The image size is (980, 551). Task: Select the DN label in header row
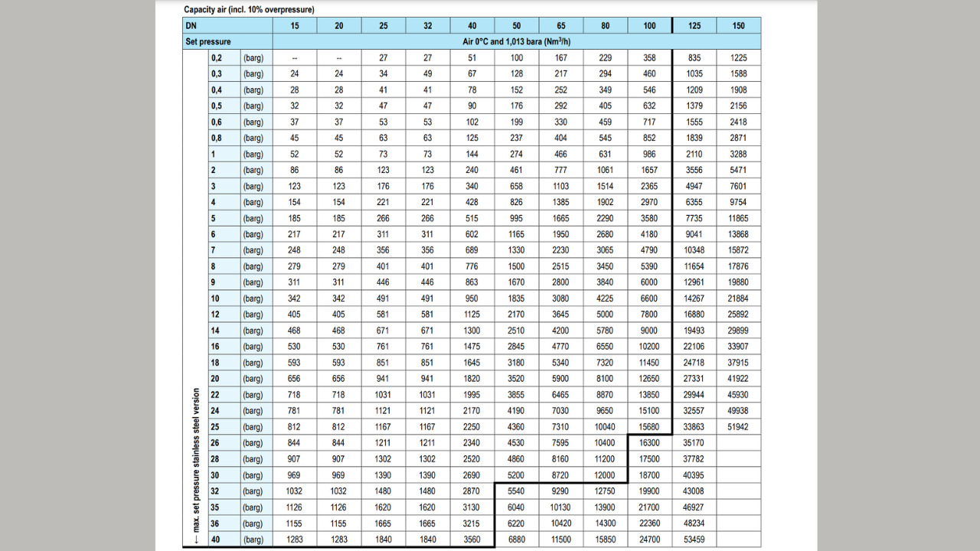coord(191,25)
